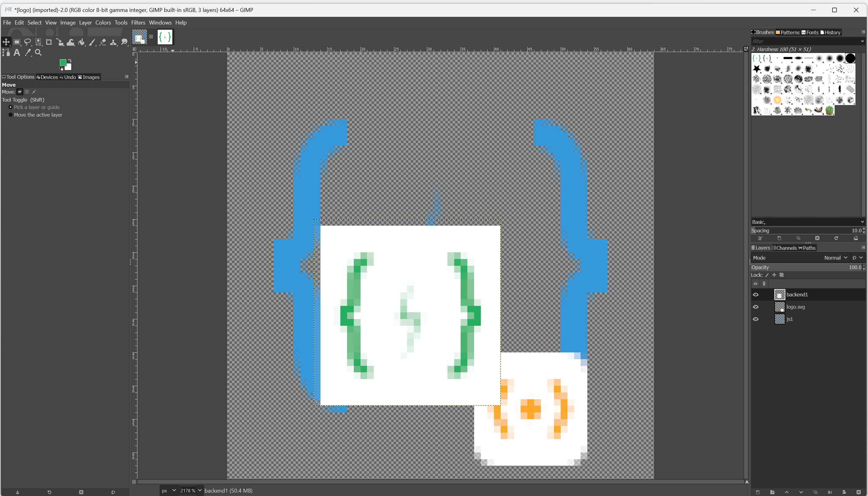Open the Layer menu
Image resolution: width=868 pixels, height=496 pixels.
(x=85, y=22)
